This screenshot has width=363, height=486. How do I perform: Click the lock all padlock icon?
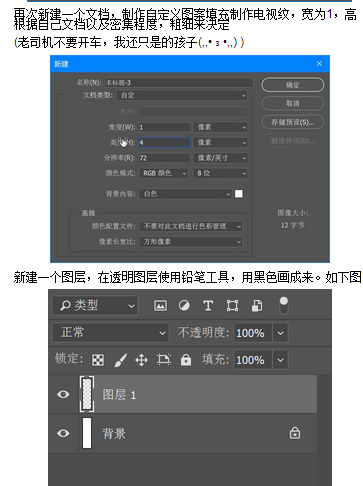186,360
